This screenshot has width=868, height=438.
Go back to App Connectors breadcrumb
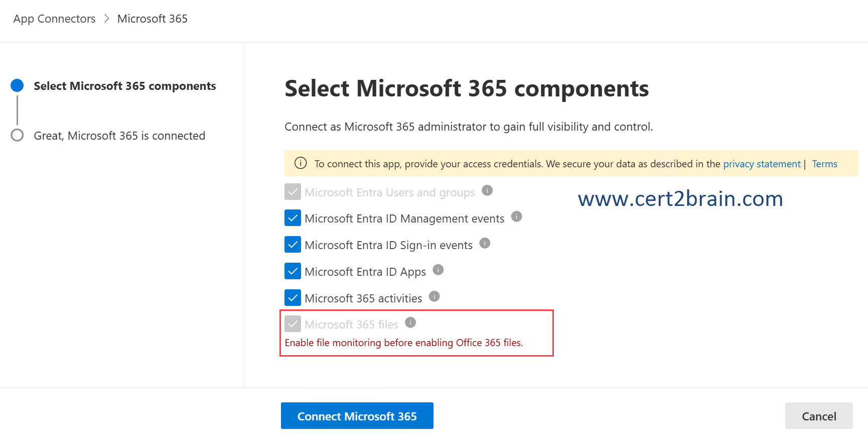(x=54, y=19)
